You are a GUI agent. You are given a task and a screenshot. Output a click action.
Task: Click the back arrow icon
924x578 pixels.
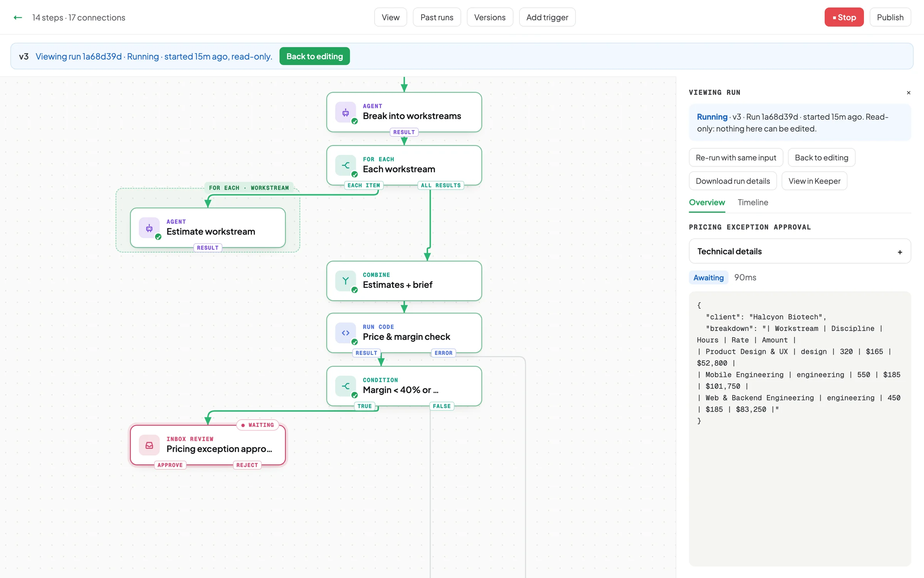18,17
